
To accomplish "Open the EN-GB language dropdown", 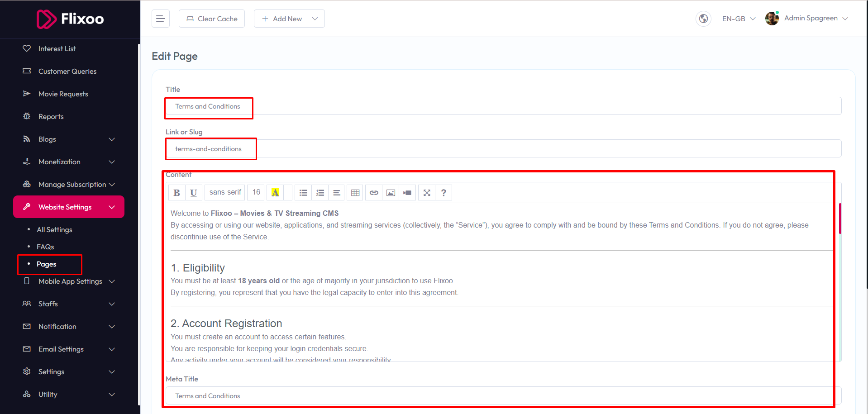I will (739, 19).
